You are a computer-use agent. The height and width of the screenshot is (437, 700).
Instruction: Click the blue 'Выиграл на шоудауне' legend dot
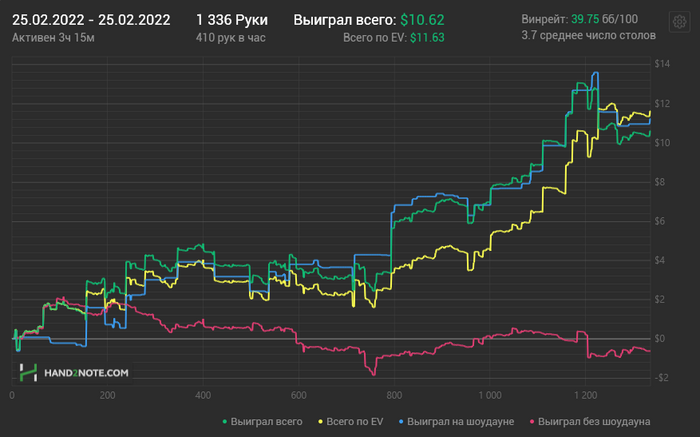pyautogui.click(x=401, y=421)
